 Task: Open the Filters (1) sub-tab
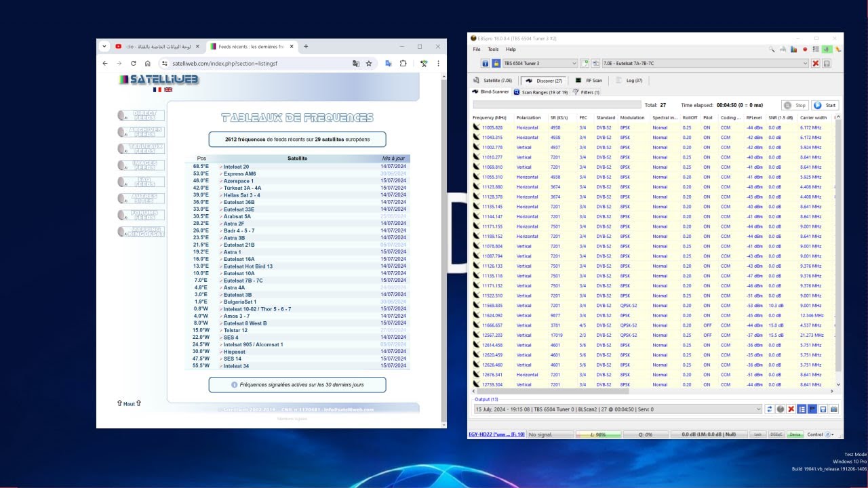(586, 91)
